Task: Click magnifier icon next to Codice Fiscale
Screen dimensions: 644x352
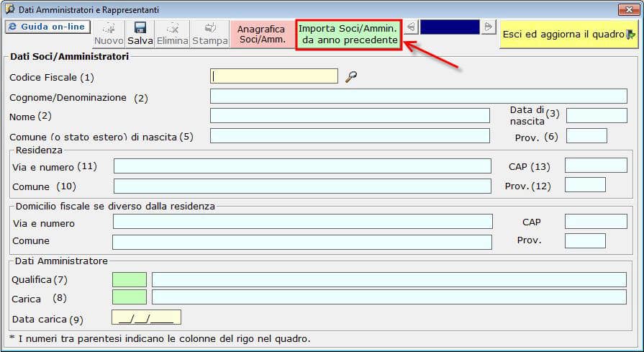Action: (x=351, y=77)
